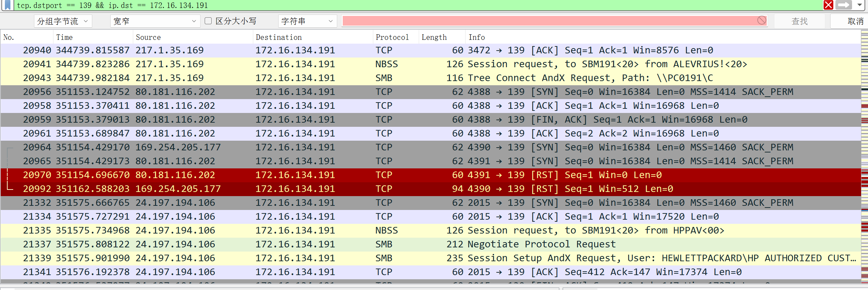Select RST packet 20992
This screenshot has width=868, height=290.
[431, 189]
